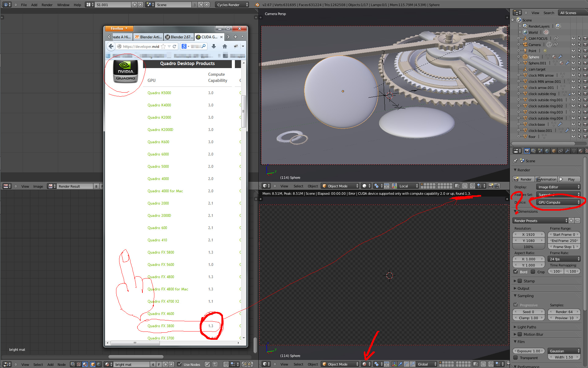This screenshot has width=588, height=368.
Task: Toggle 3D manipulator axes in the bottom viewport header
Action: pyautogui.click(x=394, y=364)
